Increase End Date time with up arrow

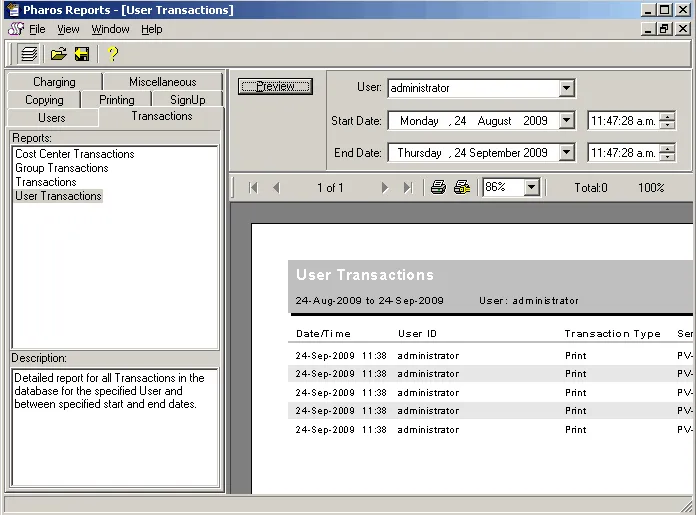667,149
